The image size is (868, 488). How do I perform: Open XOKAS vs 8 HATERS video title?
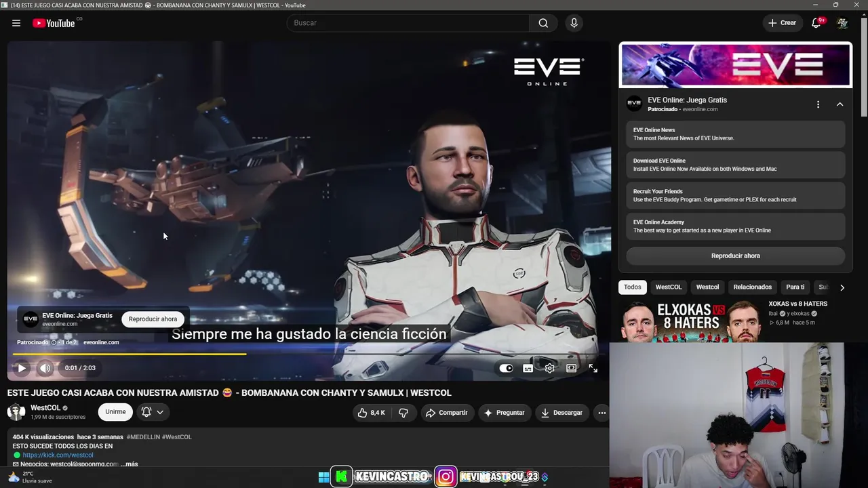click(798, 304)
